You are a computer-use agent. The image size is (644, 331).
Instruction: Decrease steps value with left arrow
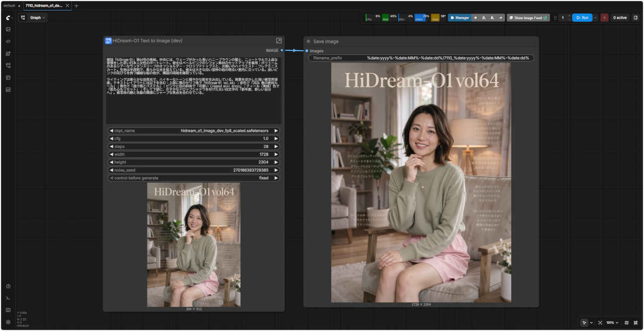(111, 146)
